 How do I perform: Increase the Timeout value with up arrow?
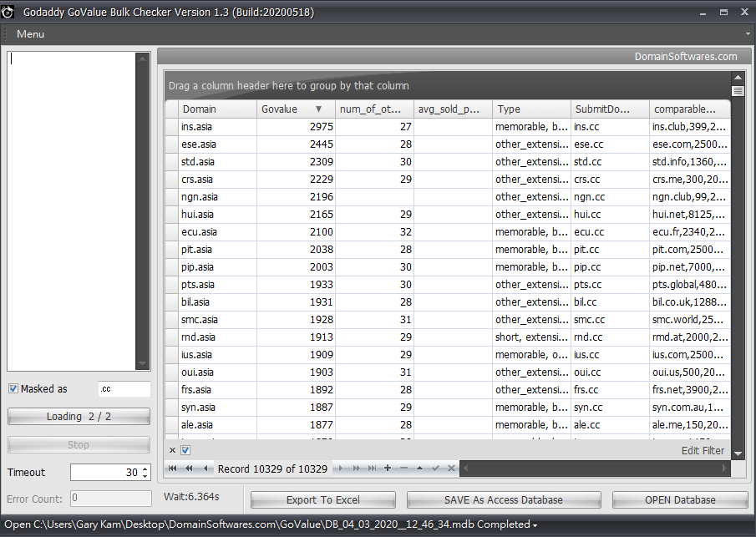[145, 469]
